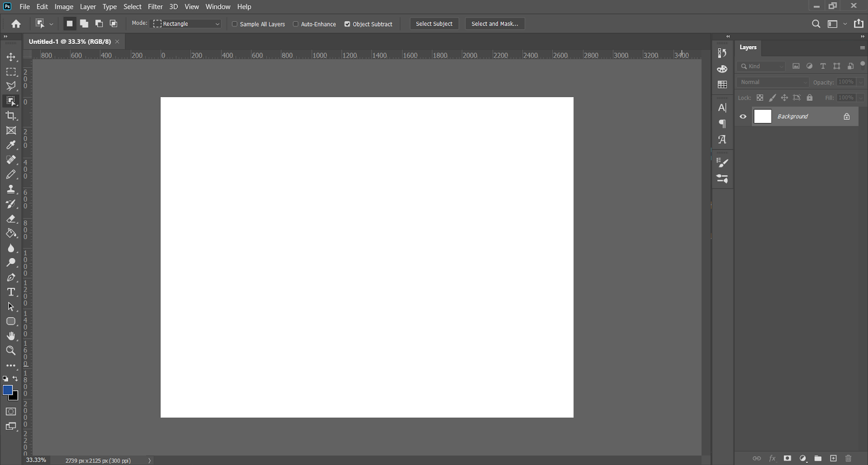This screenshot has width=868, height=465.
Task: Select the Dodge tool
Action: (x=11, y=263)
